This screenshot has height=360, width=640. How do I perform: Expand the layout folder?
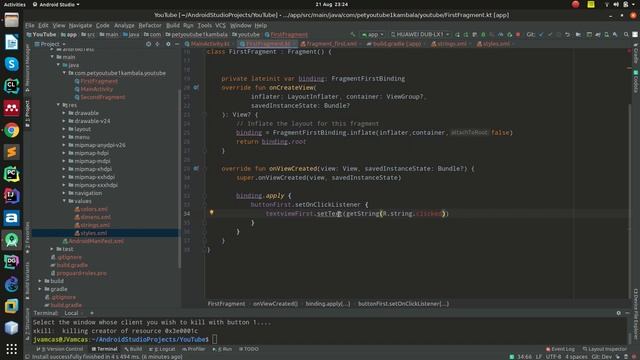click(x=64, y=129)
